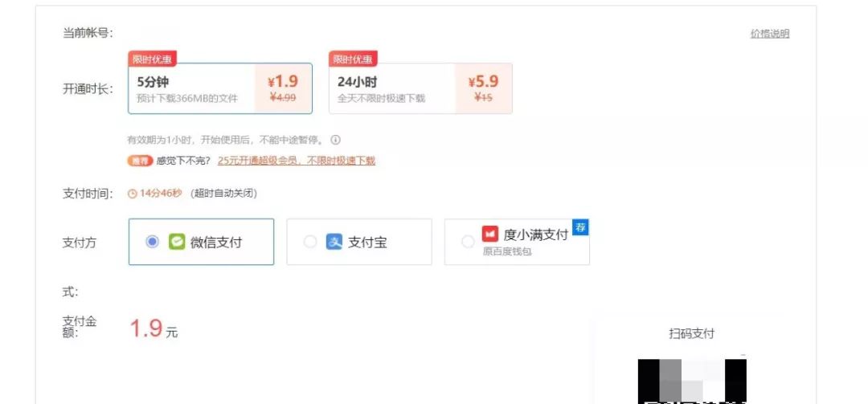
Task: Open the 25元开通超级会员 link
Action: [x=296, y=161]
